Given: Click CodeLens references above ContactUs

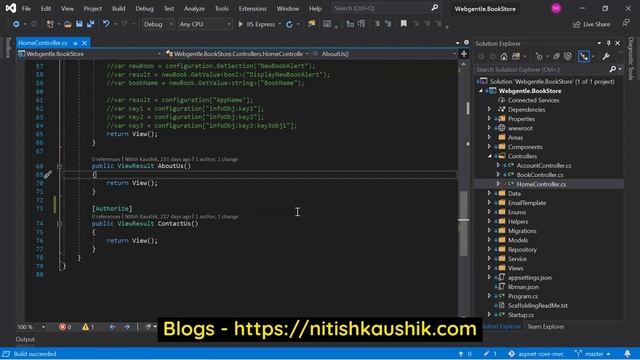Looking at the screenshot, I should point(106,217).
